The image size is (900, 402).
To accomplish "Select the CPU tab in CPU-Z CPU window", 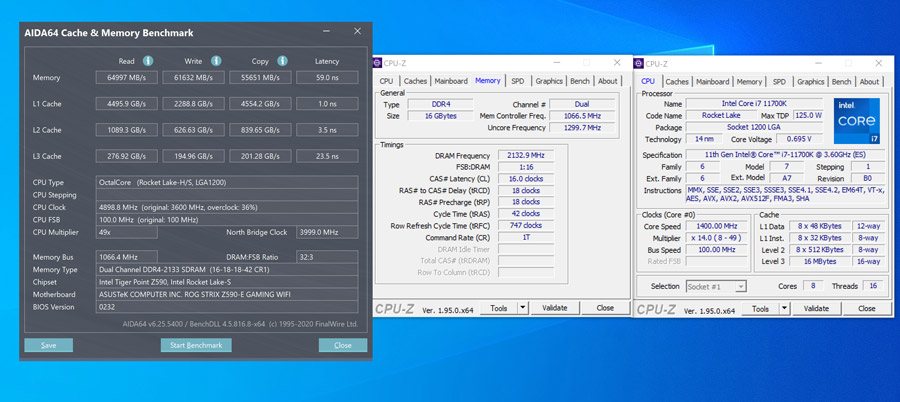I will [x=647, y=81].
